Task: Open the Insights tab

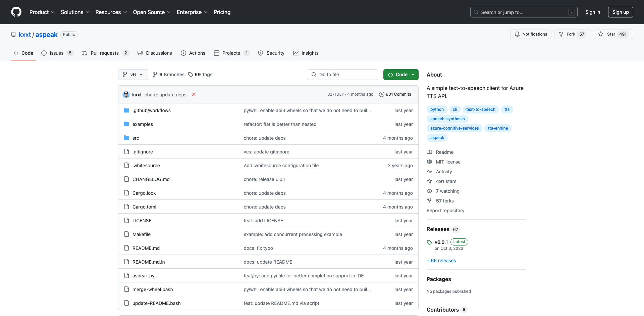Action: [306, 53]
